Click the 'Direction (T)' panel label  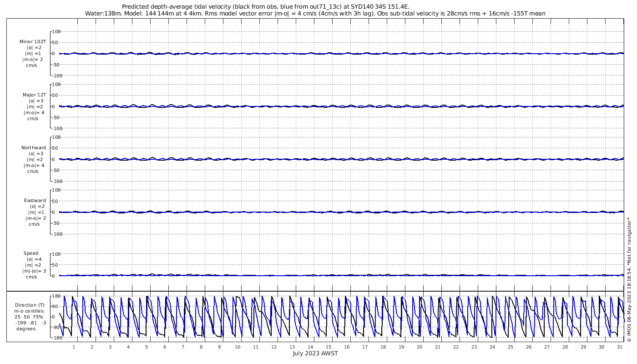coord(30,305)
